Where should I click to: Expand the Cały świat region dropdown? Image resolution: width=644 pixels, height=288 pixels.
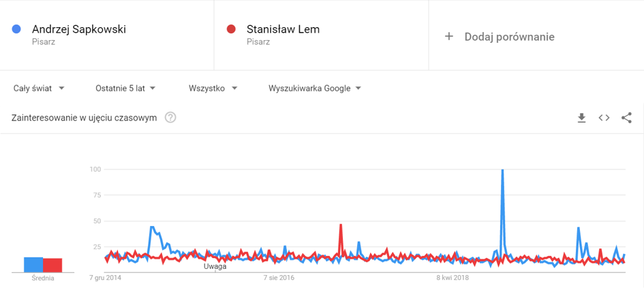tap(39, 89)
